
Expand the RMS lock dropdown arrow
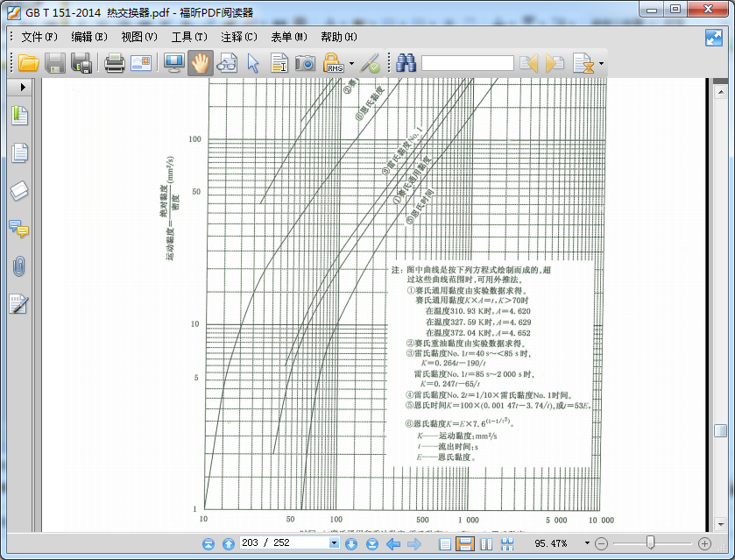tap(351, 63)
